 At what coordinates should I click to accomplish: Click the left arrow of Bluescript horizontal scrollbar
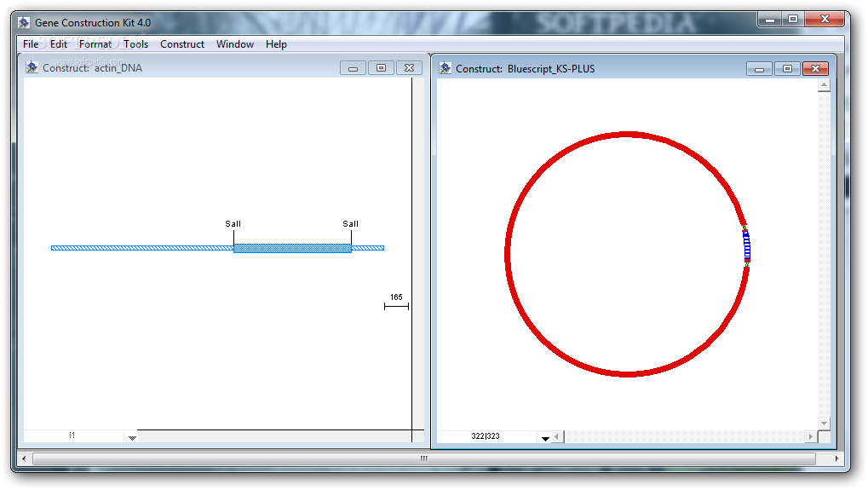pos(557,437)
